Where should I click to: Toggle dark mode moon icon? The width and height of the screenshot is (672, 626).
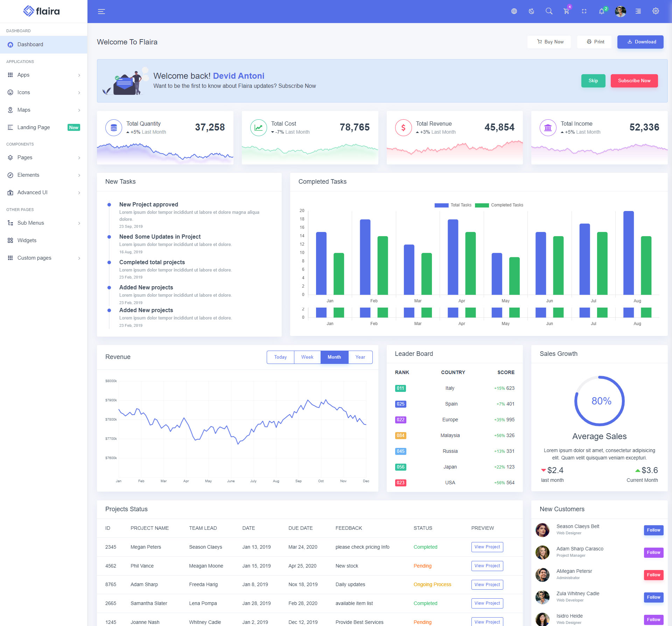point(531,11)
